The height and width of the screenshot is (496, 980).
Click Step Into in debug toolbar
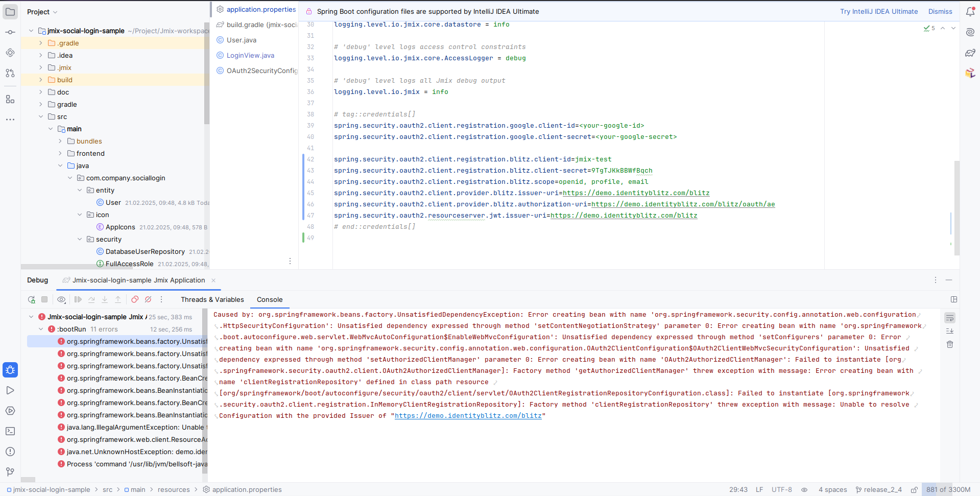(x=105, y=300)
